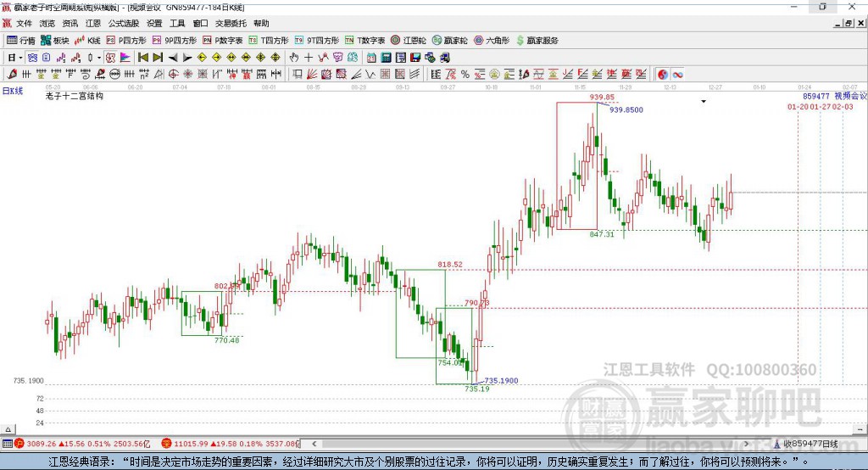Click the 视频会议 link at top right
The width and height of the screenshot is (868, 470).
(x=850, y=96)
